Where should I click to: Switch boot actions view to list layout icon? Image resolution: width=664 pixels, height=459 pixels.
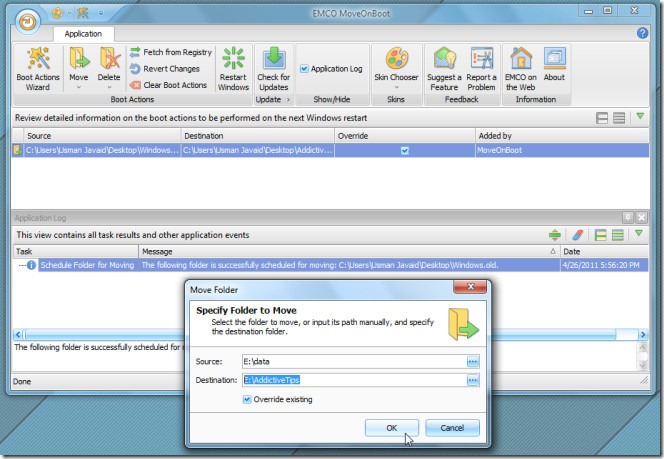(x=619, y=118)
